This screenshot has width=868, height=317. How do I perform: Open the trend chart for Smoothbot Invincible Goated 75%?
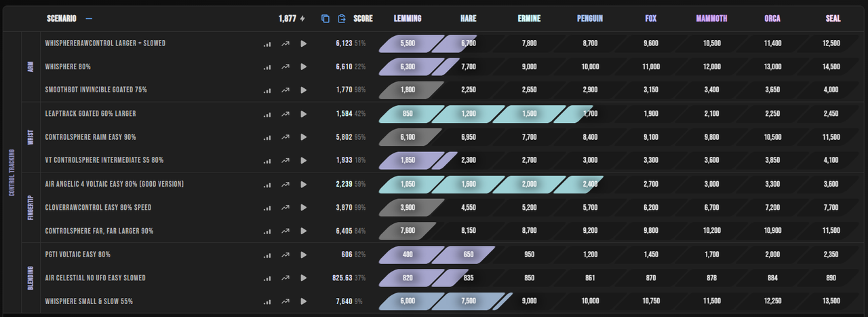pos(285,90)
